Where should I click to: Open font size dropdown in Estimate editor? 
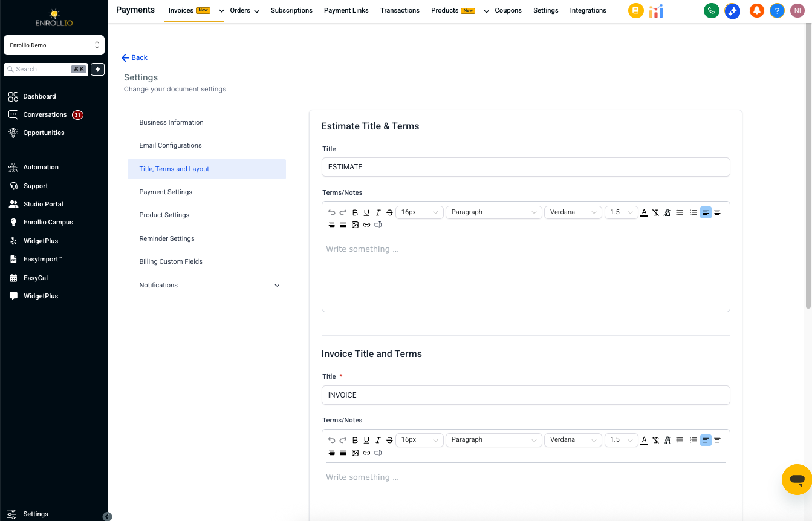pyautogui.click(x=420, y=212)
